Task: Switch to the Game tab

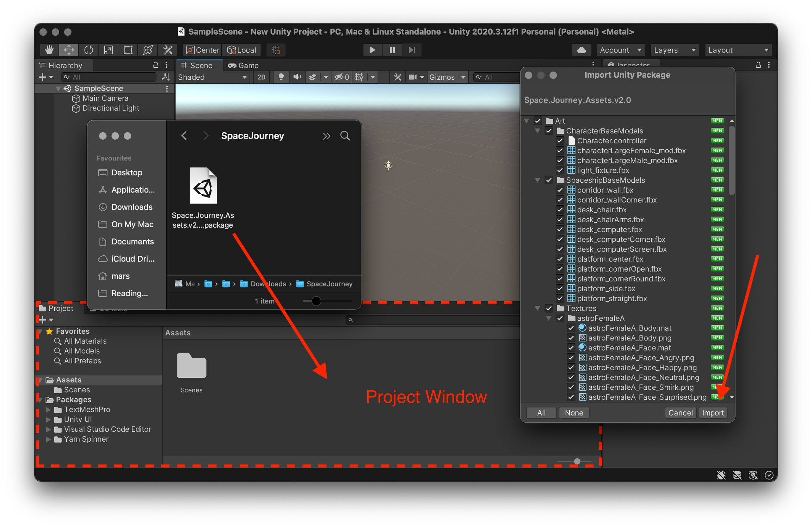Action: pyautogui.click(x=244, y=65)
